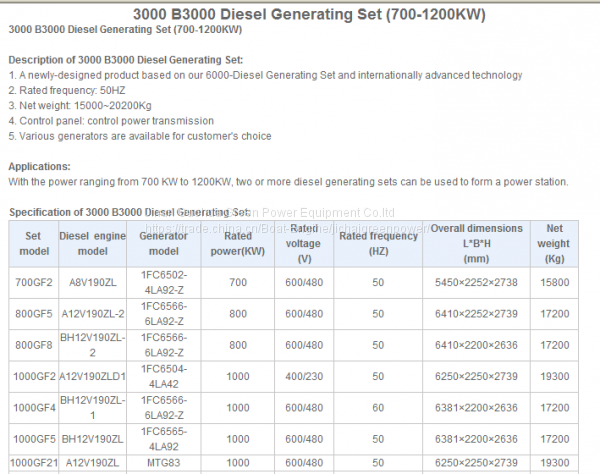Select the "Diesel engine model" column header
600x474 pixels.
97,243
